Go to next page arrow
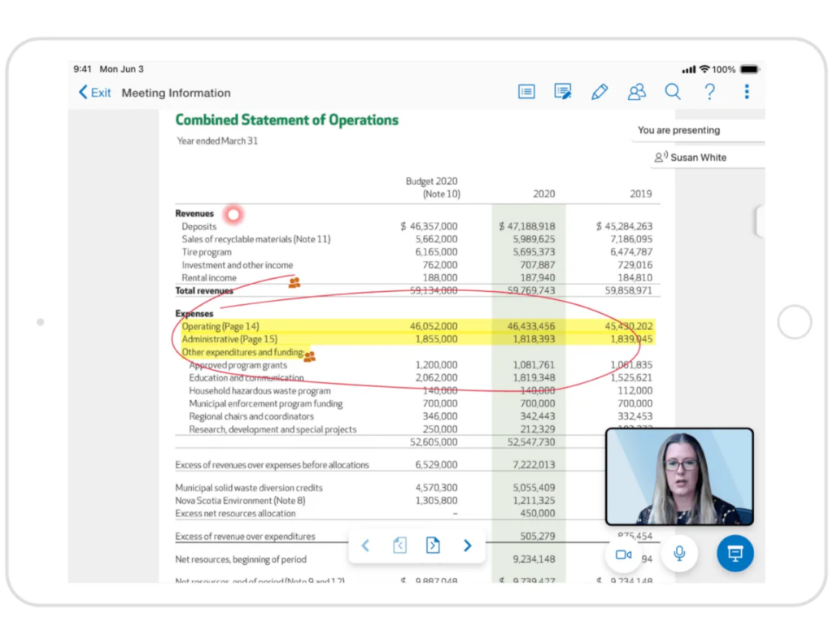The image size is (833, 644). click(468, 546)
